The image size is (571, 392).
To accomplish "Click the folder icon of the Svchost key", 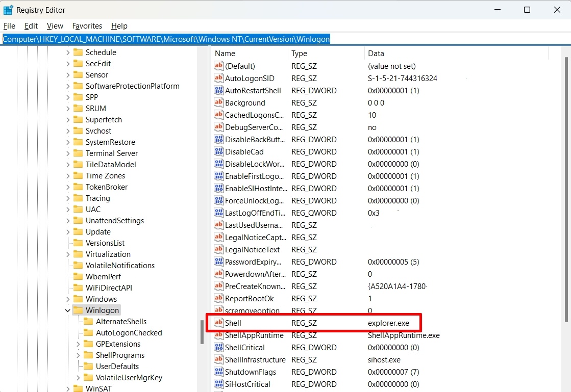I will 78,131.
